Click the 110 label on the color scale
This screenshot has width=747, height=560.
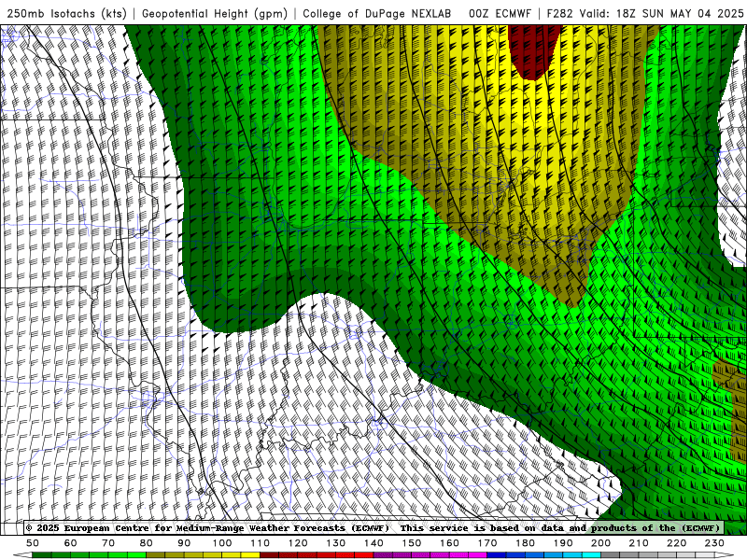(260, 543)
